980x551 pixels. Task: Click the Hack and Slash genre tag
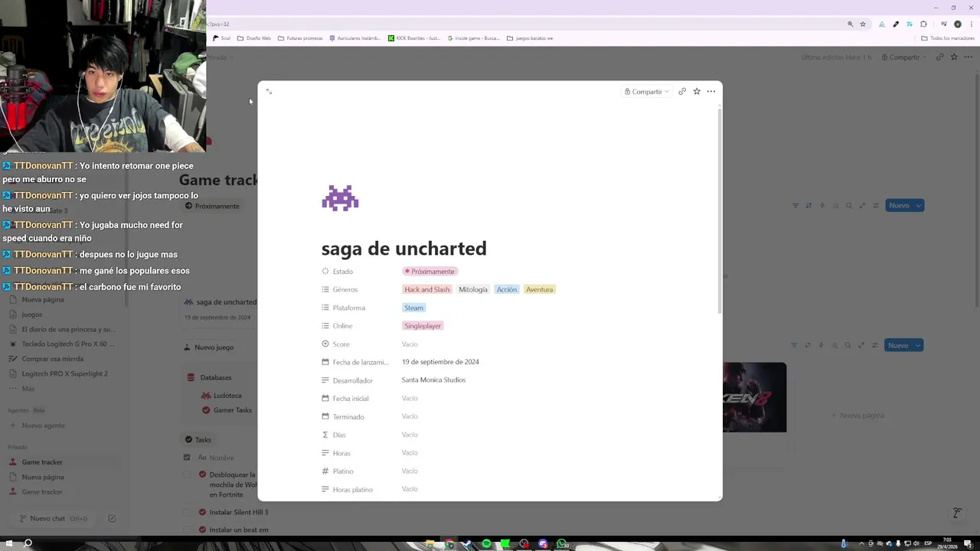coord(427,289)
